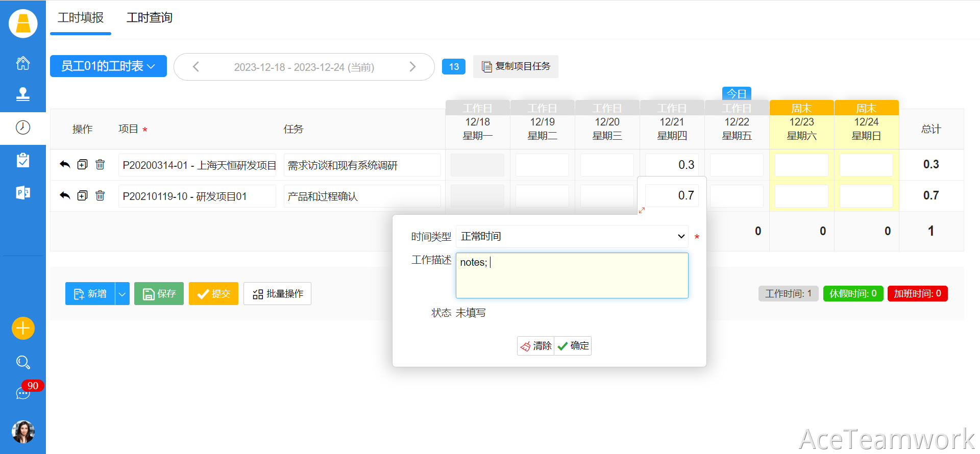Click the user avatar photo

click(23, 432)
